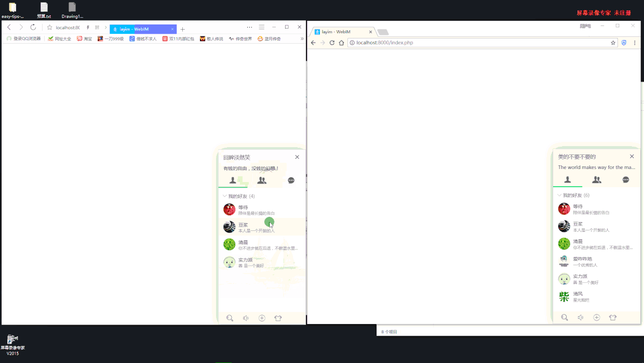Click search icon in right layim panel

coord(565,317)
